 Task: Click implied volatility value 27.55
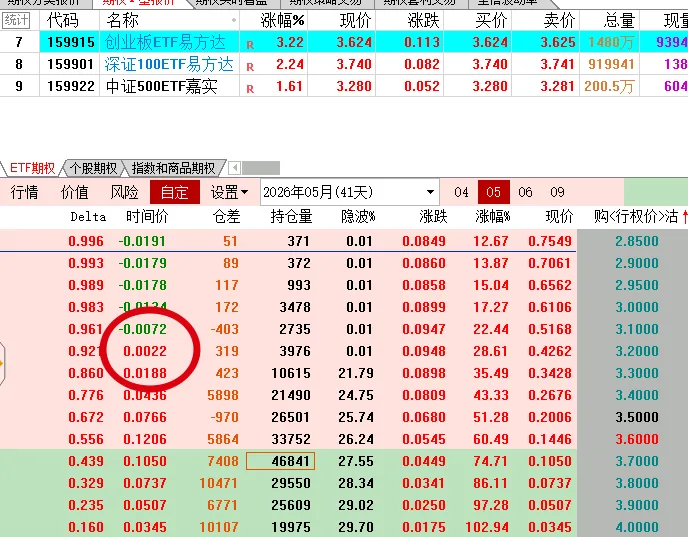[x=356, y=461]
